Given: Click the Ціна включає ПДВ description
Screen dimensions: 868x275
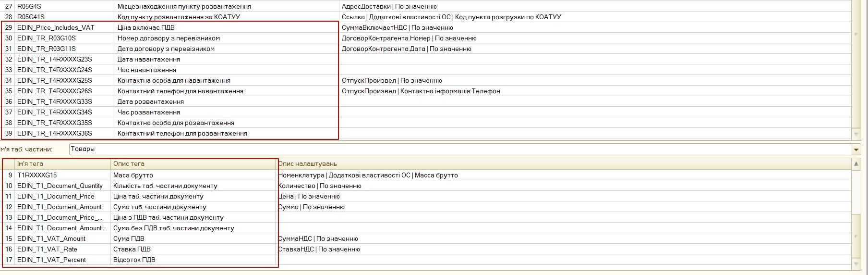Looking at the screenshot, I should pos(227,27).
